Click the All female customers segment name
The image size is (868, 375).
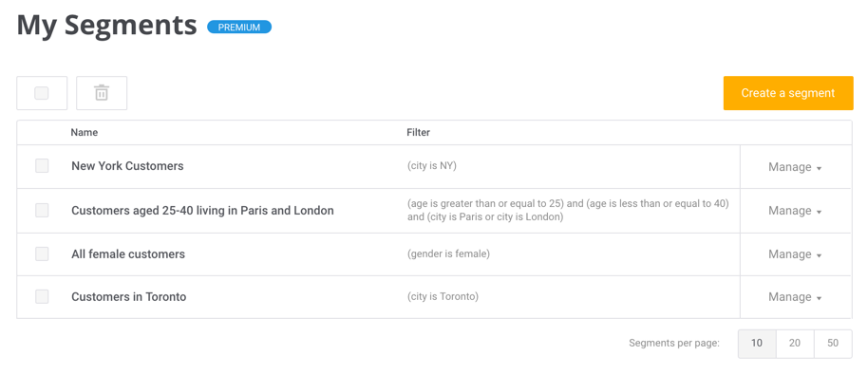[128, 254]
